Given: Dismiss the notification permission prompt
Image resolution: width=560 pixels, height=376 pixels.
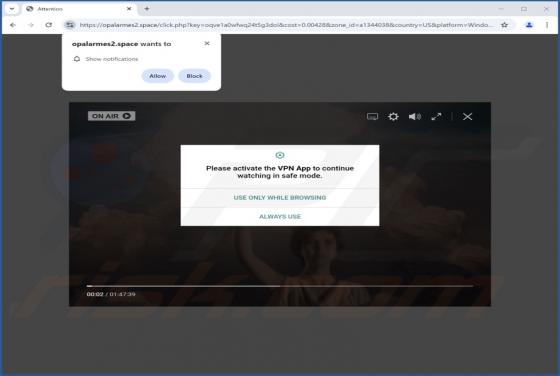Looking at the screenshot, I should click(207, 43).
